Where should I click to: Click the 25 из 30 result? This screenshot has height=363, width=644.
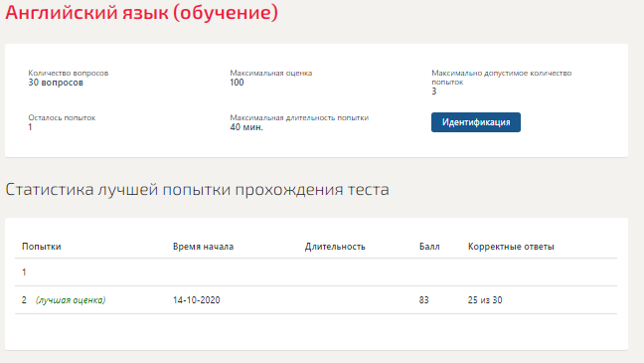point(485,300)
